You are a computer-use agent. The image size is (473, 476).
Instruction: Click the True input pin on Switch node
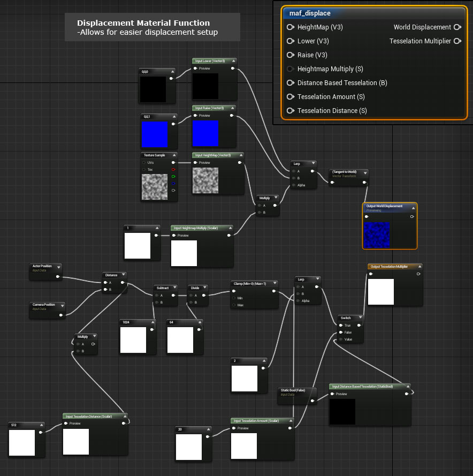click(x=340, y=325)
